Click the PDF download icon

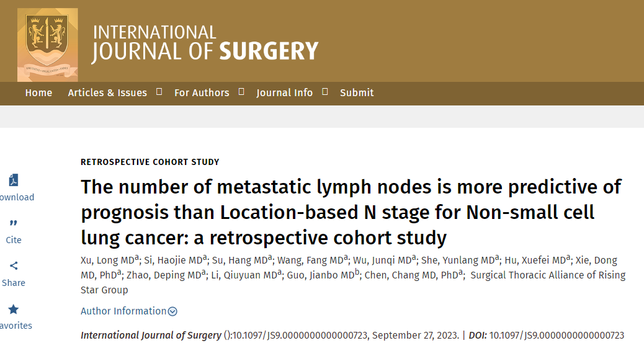click(14, 180)
